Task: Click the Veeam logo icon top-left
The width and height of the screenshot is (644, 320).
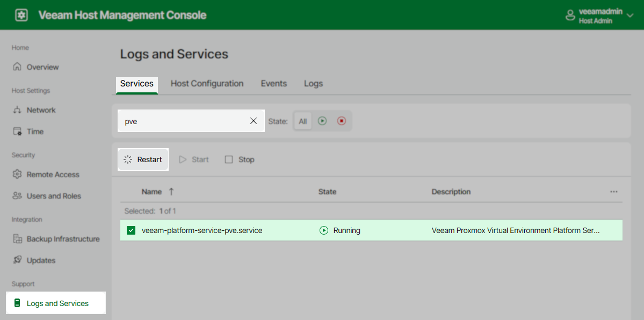Action: [20, 14]
